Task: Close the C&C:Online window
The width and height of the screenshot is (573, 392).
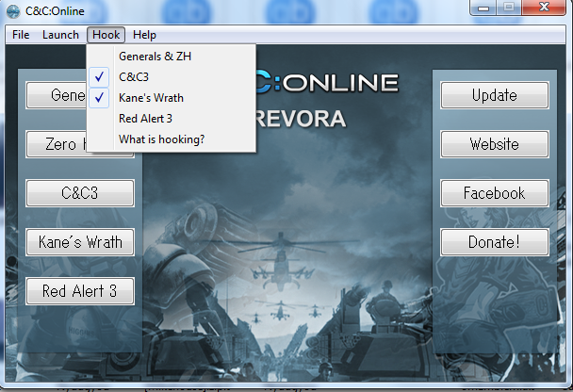Action: [x=544, y=8]
